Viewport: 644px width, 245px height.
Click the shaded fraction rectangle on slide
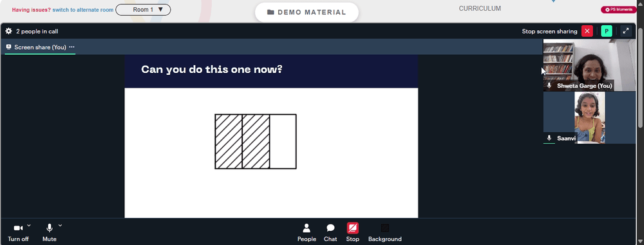[256, 141]
